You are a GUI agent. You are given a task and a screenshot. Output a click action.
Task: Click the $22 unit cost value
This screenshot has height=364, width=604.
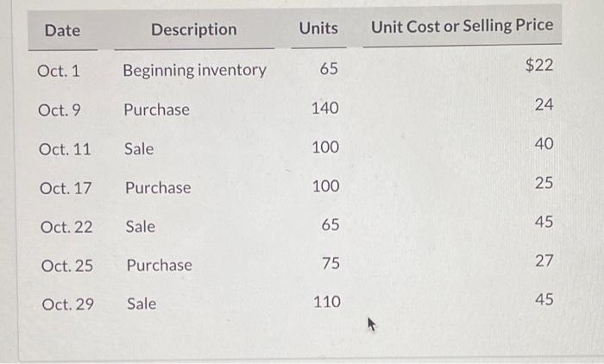(x=539, y=65)
